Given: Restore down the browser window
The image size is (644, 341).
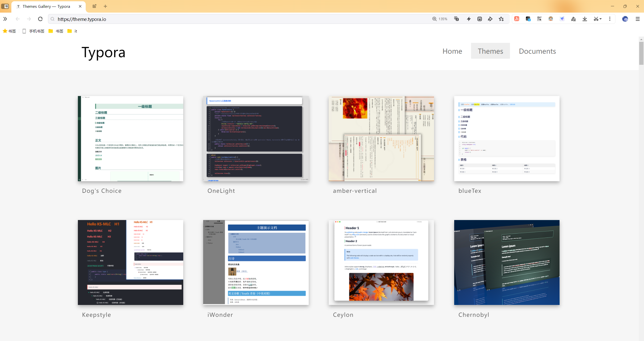Looking at the screenshot, I should point(625,6).
